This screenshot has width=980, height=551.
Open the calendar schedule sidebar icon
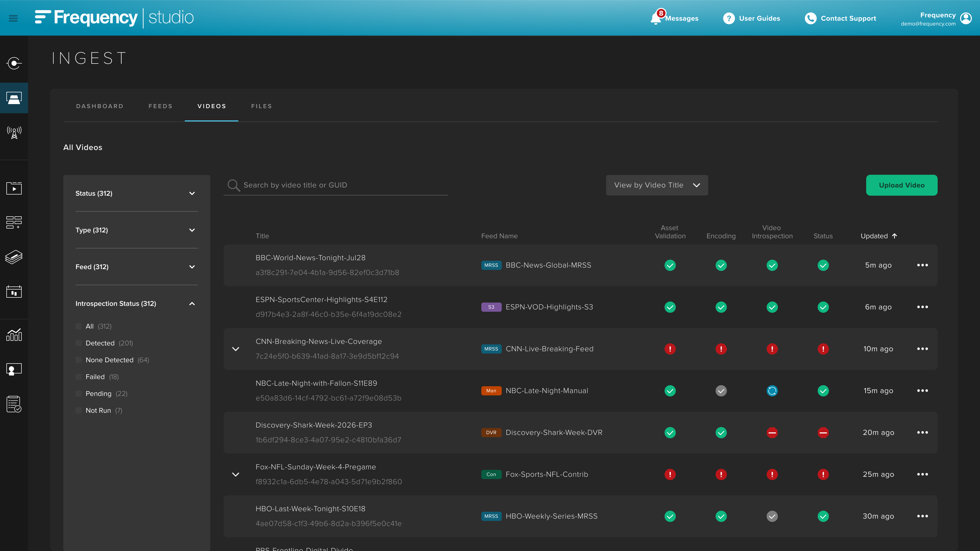point(14,292)
